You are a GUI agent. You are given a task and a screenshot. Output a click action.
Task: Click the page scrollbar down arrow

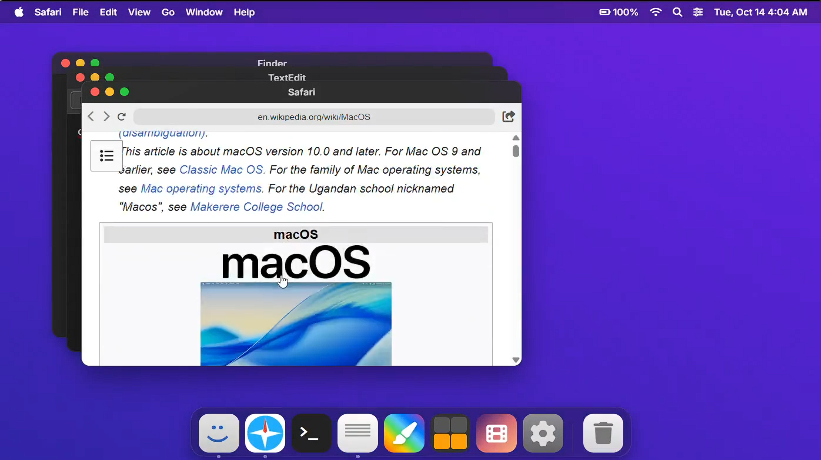pos(516,359)
